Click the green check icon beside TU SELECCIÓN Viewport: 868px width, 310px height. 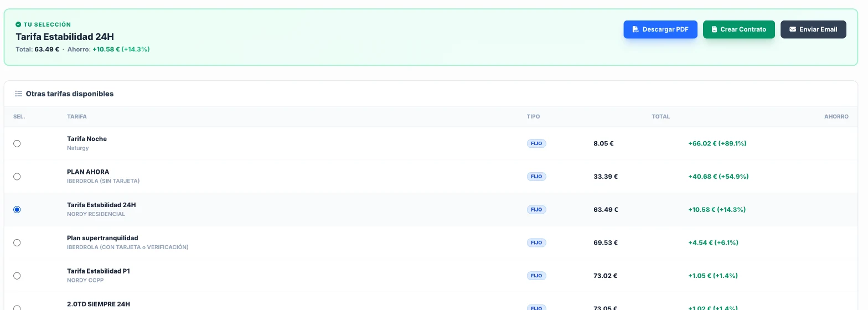(18, 24)
